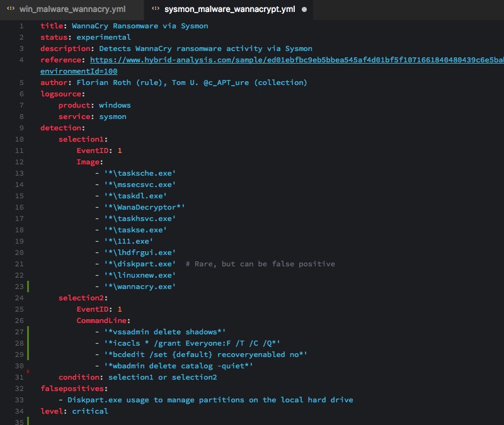Click file icon on win_malware_wannacry.yml tab
The height and width of the screenshot is (425, 504).
click(x=11, y=9)
